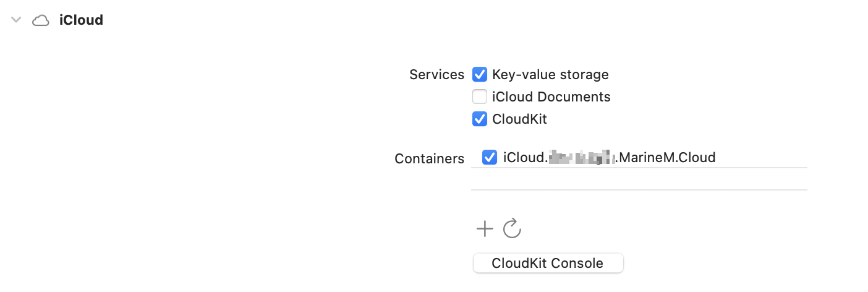Add a new container with plus icon

(x=485, y=229)
